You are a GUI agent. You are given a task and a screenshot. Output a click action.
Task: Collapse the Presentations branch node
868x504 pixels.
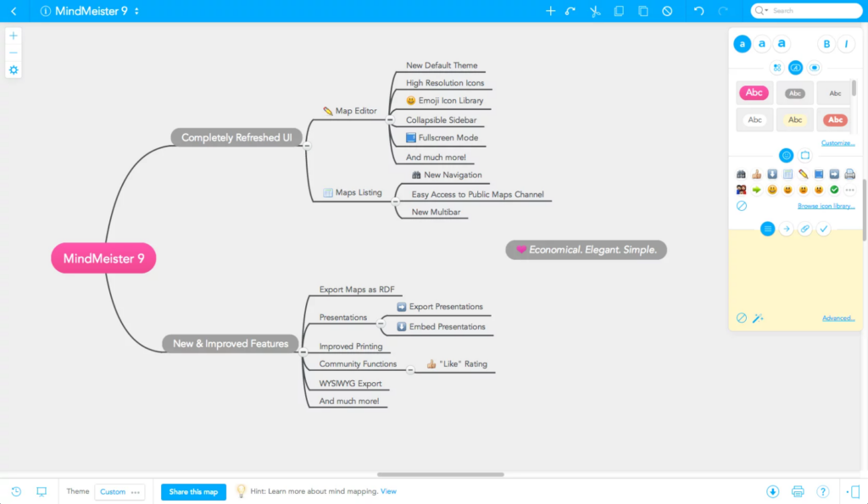pos(381,323)
